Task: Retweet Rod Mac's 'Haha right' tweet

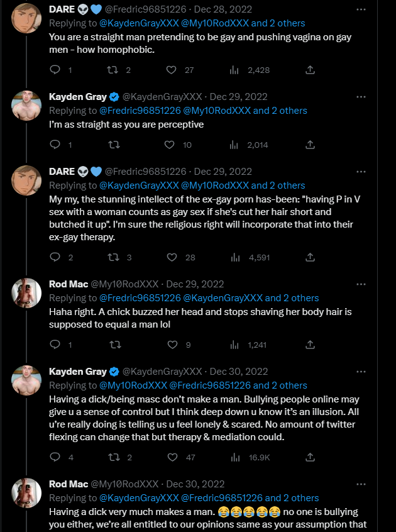Action: click(116, 345)
